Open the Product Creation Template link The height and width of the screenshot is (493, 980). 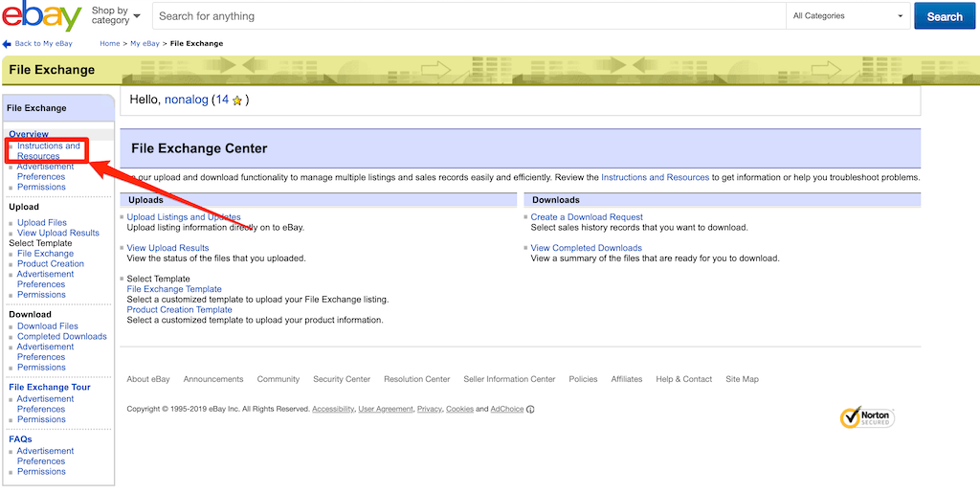(x=179, y=310)
